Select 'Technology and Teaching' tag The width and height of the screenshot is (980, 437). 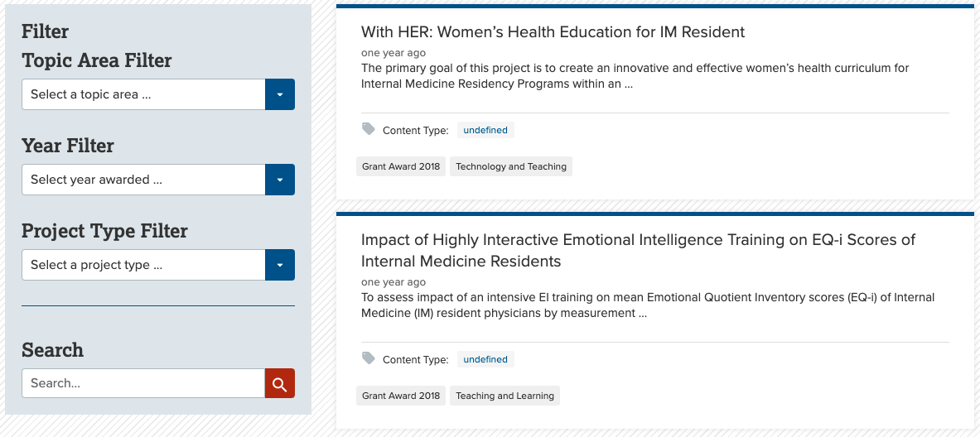tap(511, 166)
